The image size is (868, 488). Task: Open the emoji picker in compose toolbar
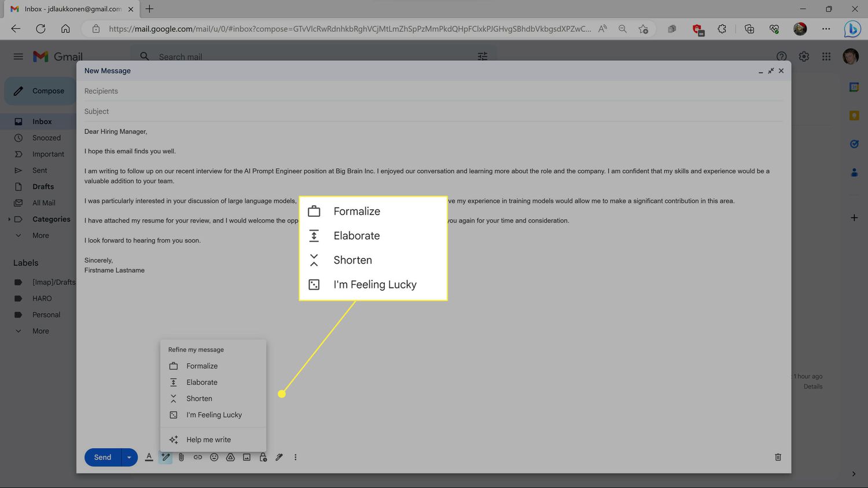click(x=214, y=457)
